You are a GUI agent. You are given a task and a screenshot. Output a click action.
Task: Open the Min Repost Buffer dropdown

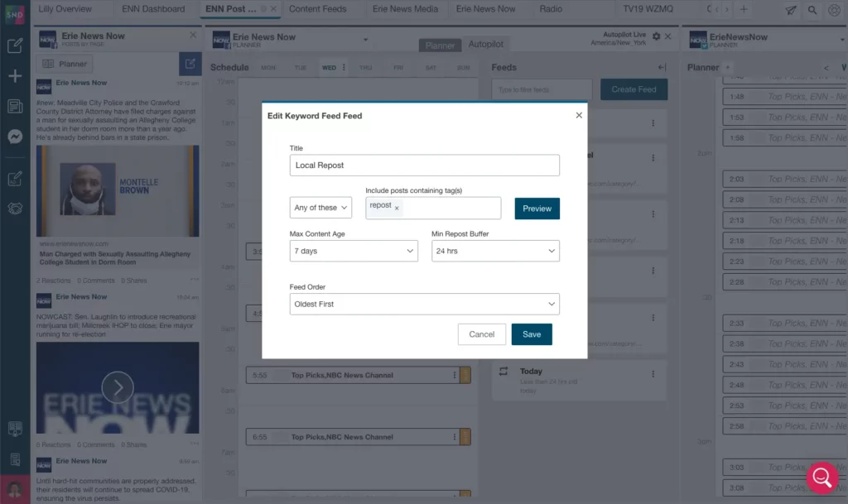pyautogui.click(x=495, y=251)
